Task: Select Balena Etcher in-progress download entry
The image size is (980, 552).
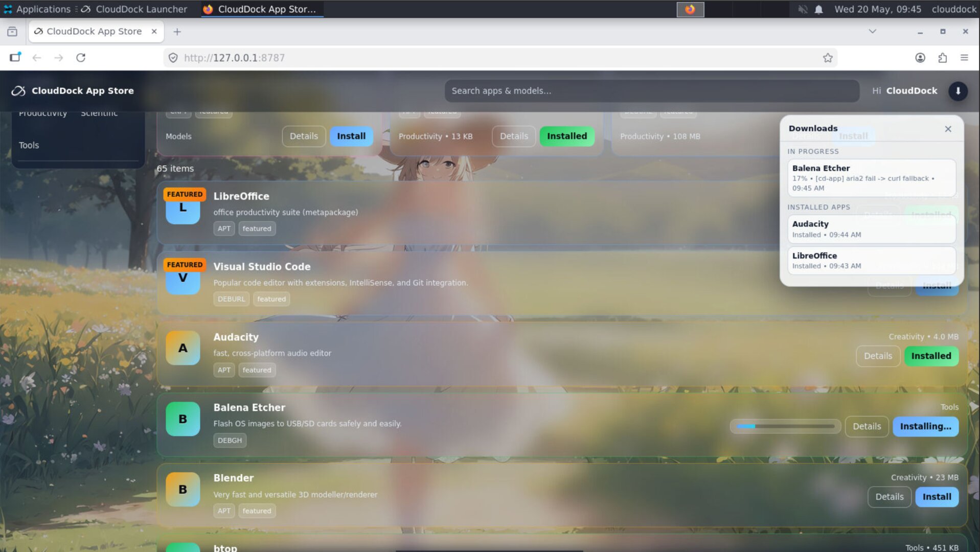Action: tap(872, 178)
